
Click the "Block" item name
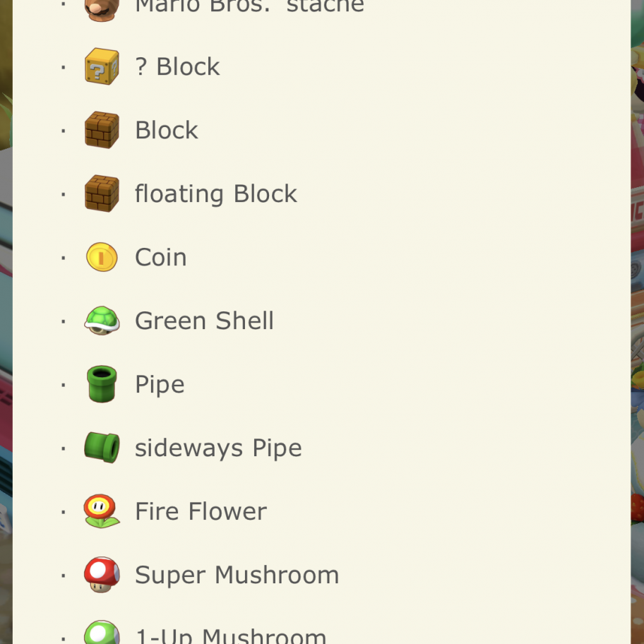[x=167, y=130]
